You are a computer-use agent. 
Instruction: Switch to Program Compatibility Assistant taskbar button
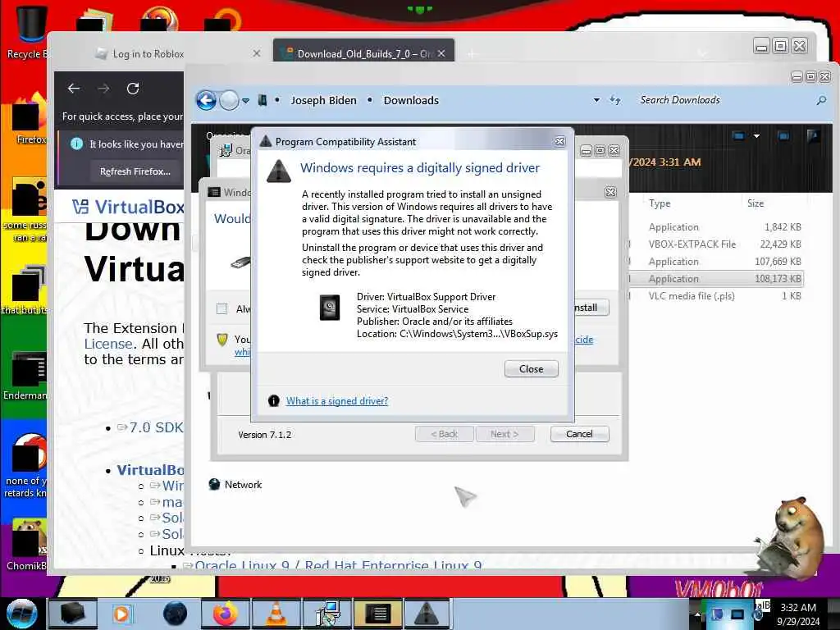click(x=427, y=614)
